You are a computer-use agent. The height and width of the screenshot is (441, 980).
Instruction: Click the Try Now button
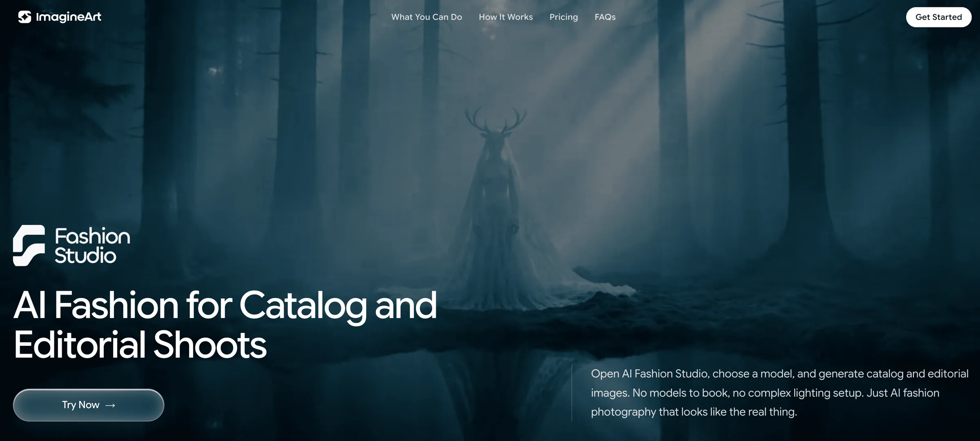[89, 405]
